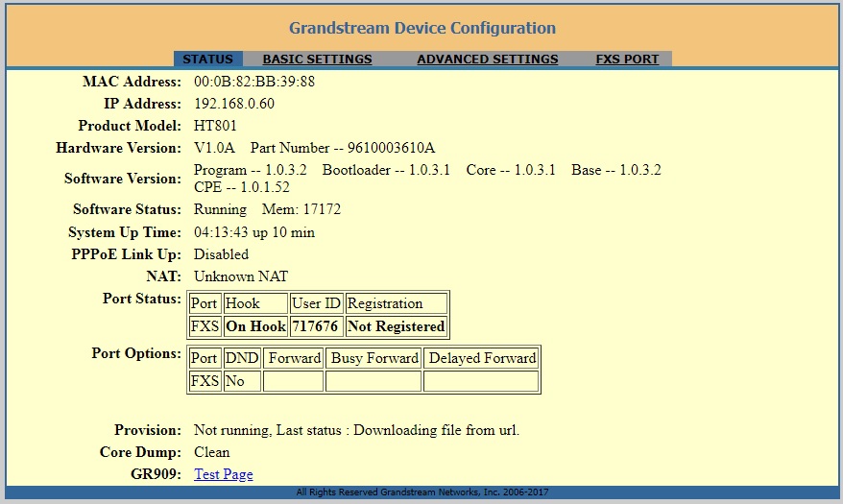Select the MAC address value 00:0B:82:BB:39:88
Screen dimensions: 843x504
(254, 82)
